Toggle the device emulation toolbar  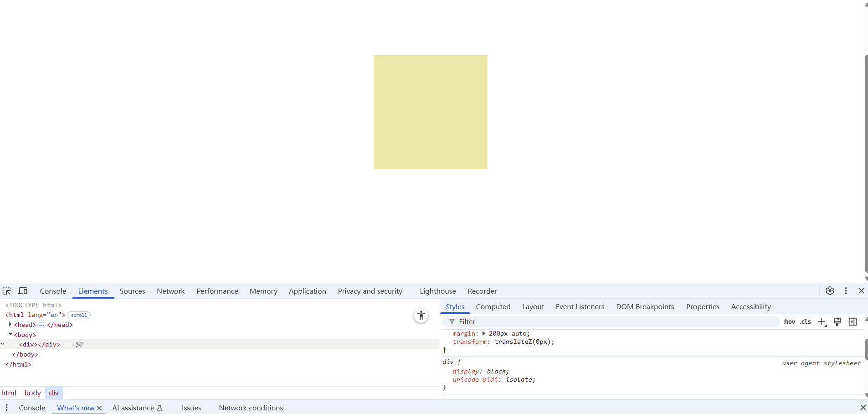[x=22, y=291]
